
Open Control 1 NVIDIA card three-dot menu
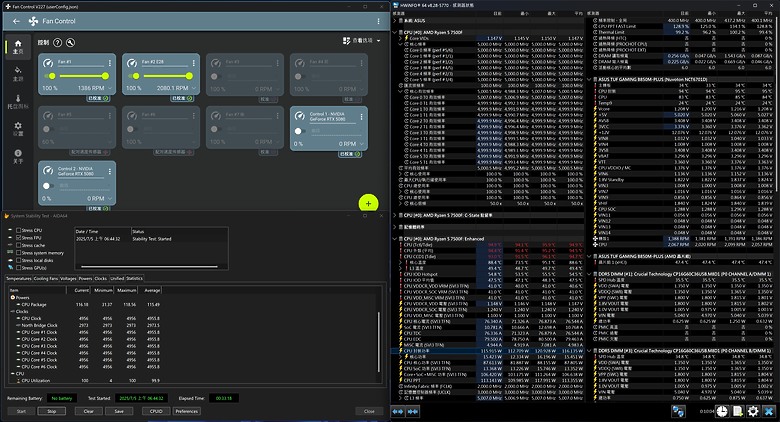(361, 116)
